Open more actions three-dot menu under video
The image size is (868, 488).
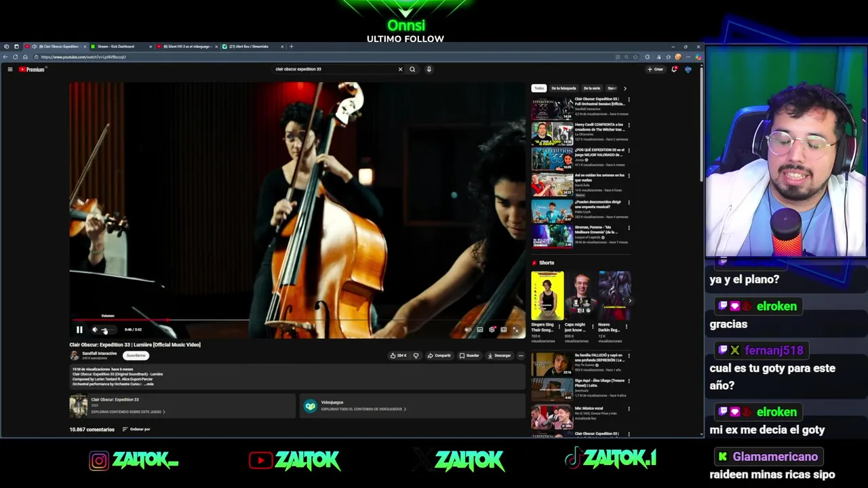click(521, 355)
